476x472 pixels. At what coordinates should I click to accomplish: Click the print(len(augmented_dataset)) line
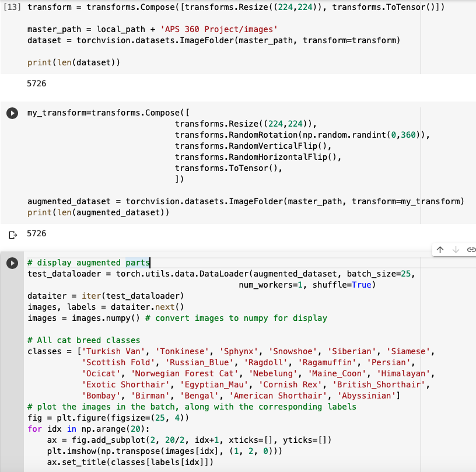pos(99,212)
